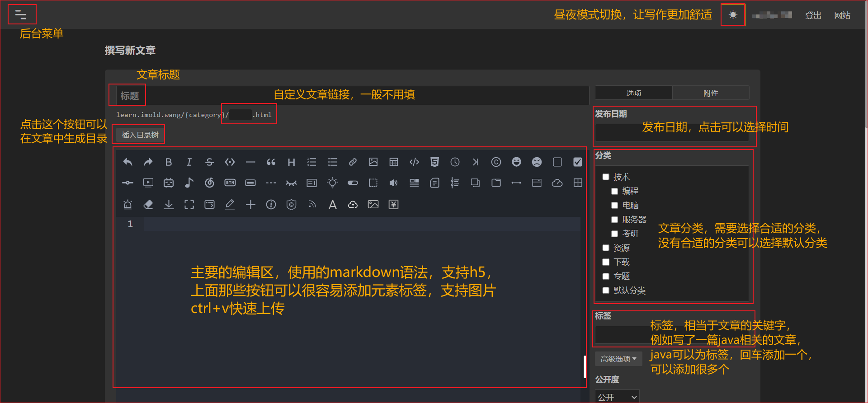Click the 标签 tags input field
The width and height of the screenshot is (868, 403).
point(672,335)
